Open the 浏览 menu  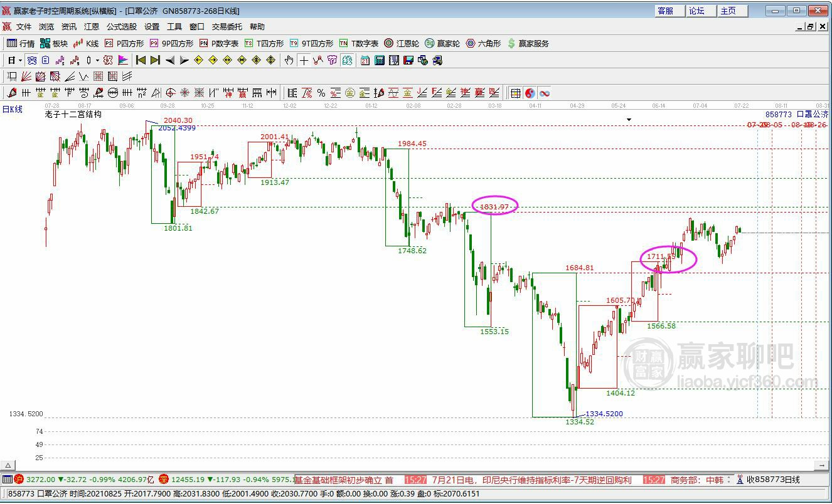click(x=46, y=26)
